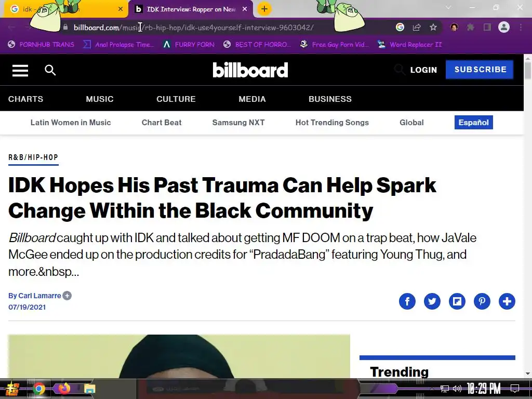Click the Subscribe button
532x399 pixels.
[x=480, y=70]
